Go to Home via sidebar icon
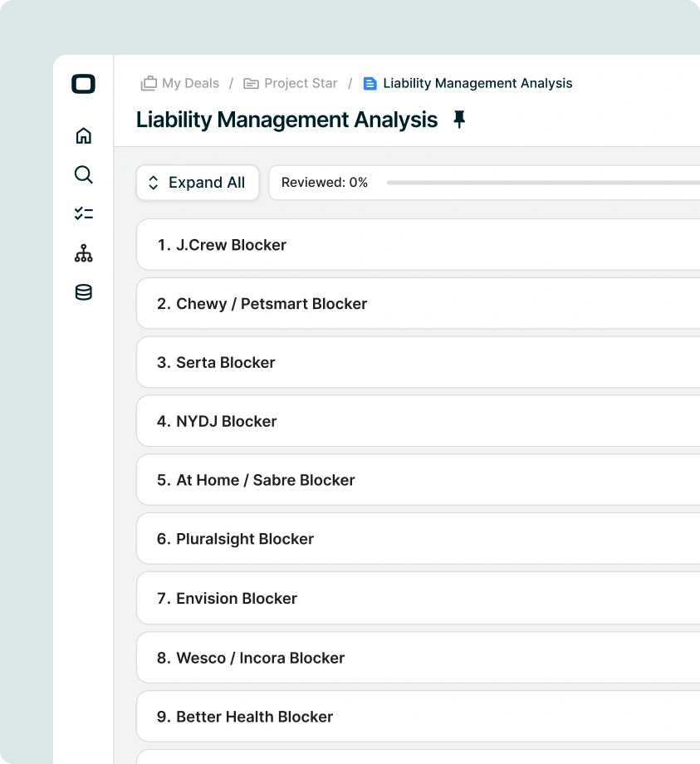Image resolution: width=700 pixels, height=764 pixels. coord(83,135)
